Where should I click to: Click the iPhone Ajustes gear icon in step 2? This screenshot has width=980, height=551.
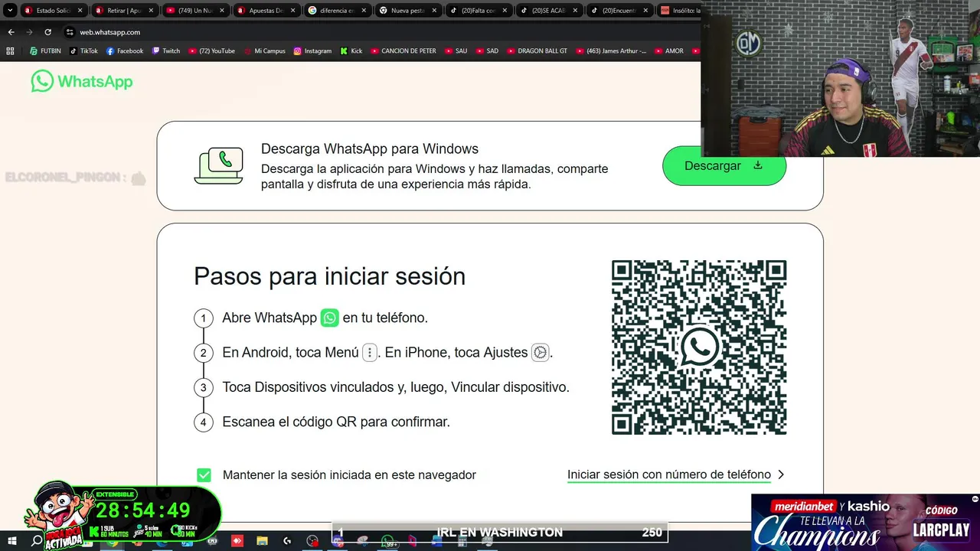[540, 353]
